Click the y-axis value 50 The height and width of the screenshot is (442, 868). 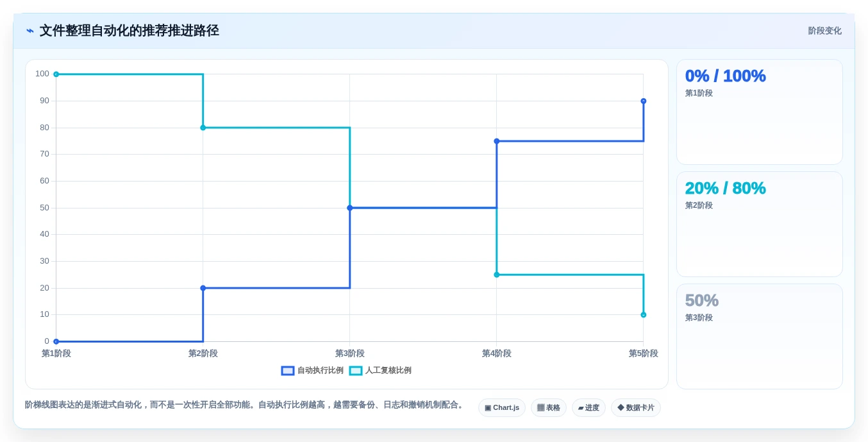click(x=44, y=208)
